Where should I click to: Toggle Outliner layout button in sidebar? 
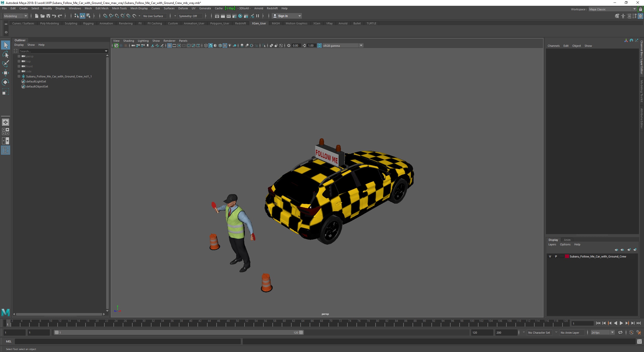(6, 150)
